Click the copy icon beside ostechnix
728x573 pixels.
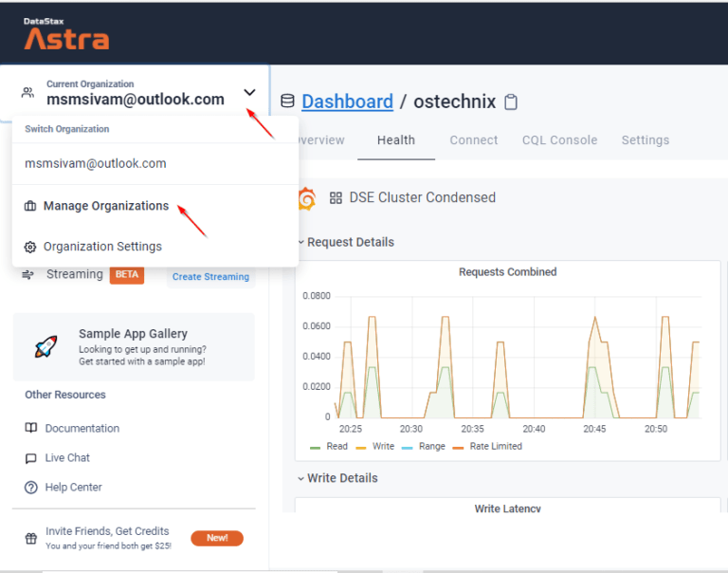point(511,102)
